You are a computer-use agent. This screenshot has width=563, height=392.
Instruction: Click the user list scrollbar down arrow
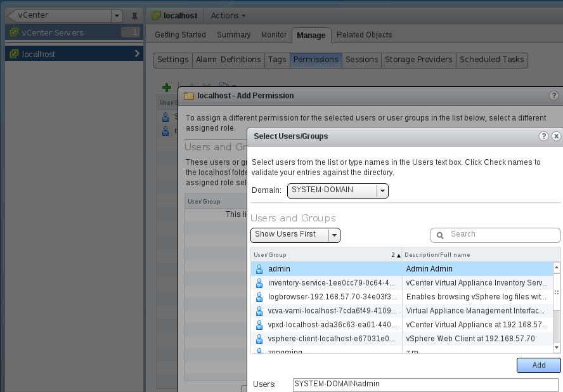pos(557,348)
